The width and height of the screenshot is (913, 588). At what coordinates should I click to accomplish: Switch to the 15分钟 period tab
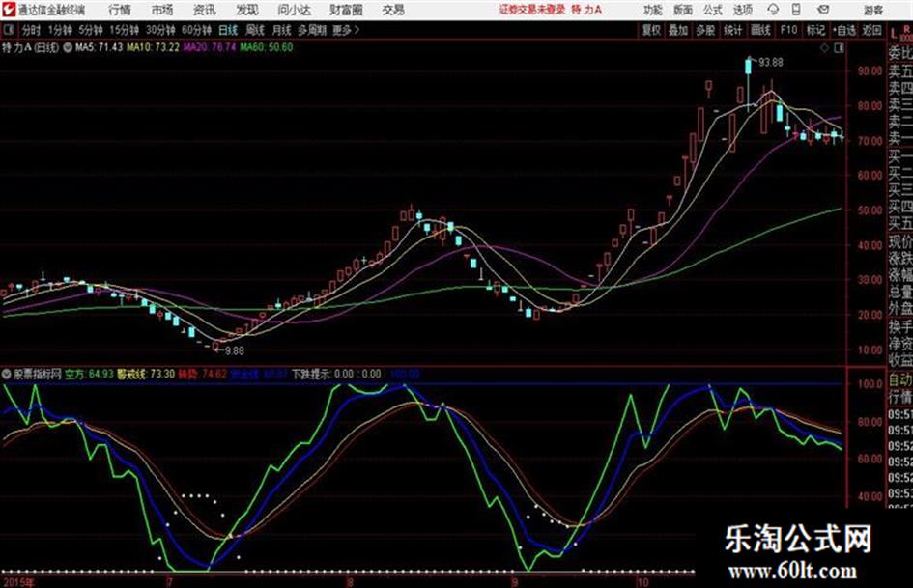[x=124, y=30]
